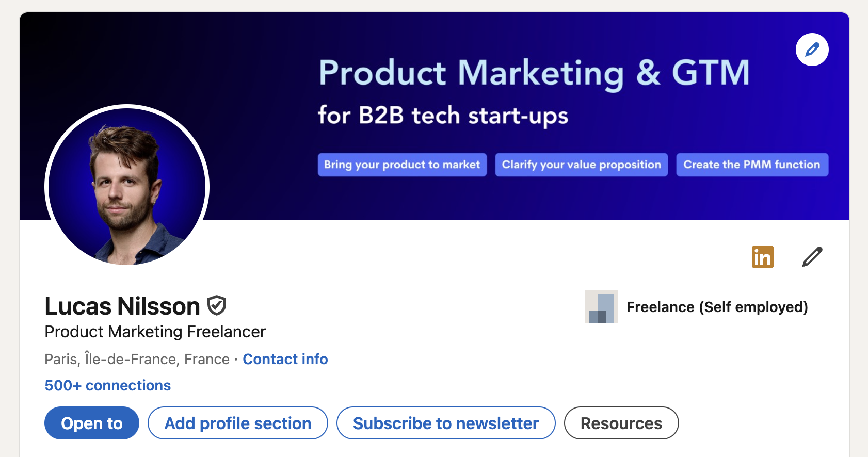Viewport: 868px width, 457px height.
Task: Click the "Create the PMM function" banner tag
Action: point(752,165)
